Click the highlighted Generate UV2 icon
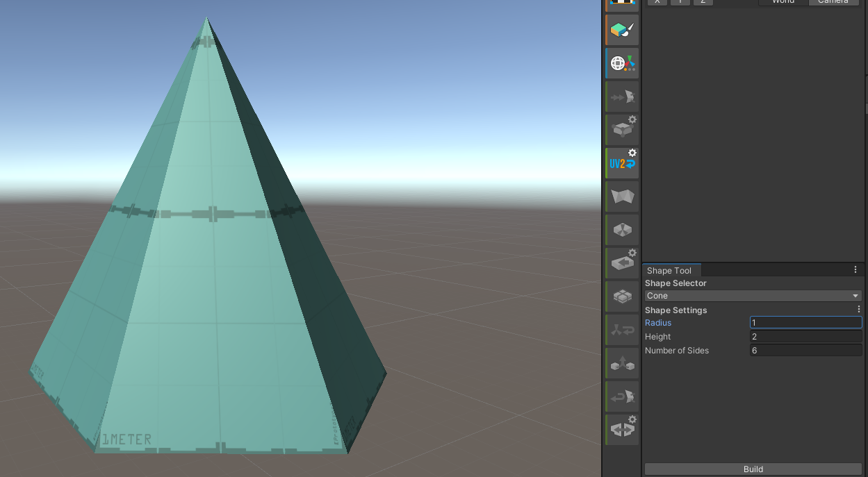 point(621,162)
